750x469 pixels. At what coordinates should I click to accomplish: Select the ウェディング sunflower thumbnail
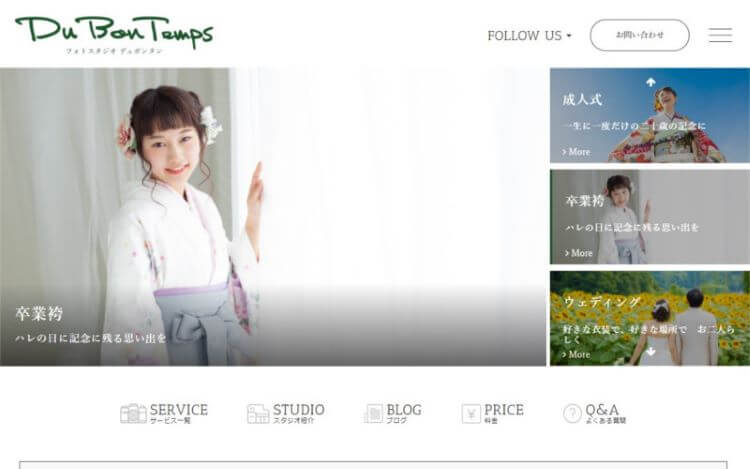click(x=650, y=318)
